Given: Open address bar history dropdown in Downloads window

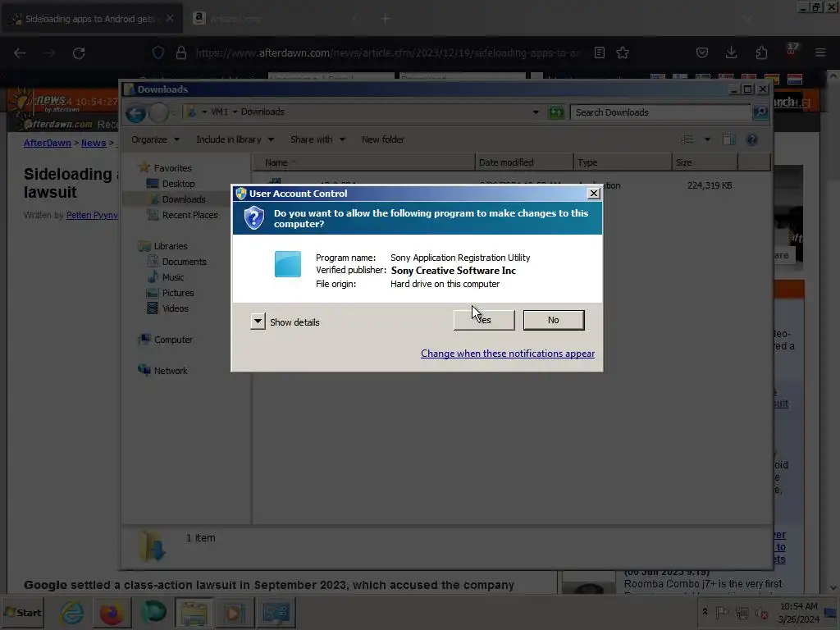Looking at the screenshot, I should 536,112.
